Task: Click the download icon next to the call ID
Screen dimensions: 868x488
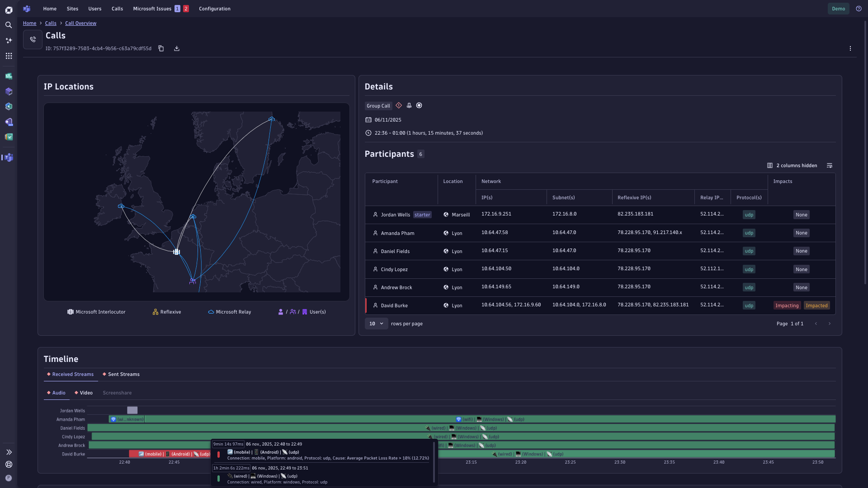Action: [x=176, y=48]
